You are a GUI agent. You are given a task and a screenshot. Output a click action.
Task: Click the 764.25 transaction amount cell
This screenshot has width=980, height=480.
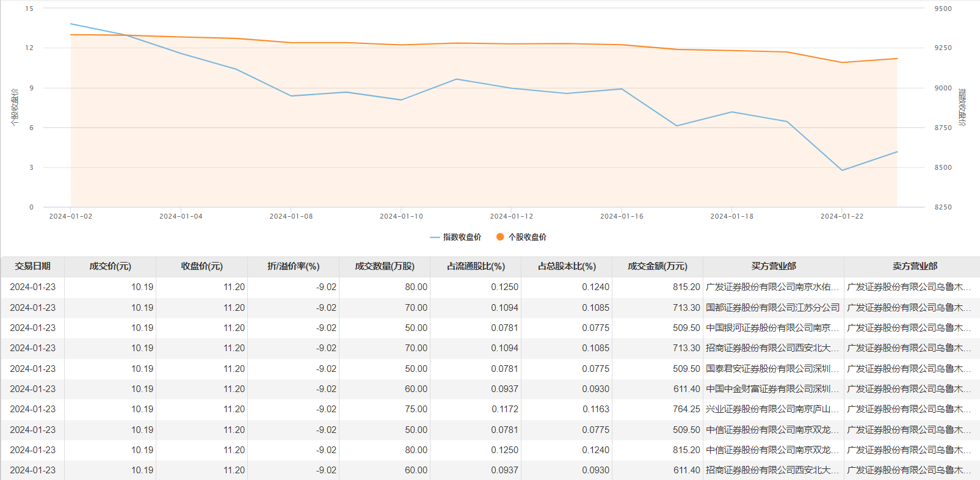(658, 409)
